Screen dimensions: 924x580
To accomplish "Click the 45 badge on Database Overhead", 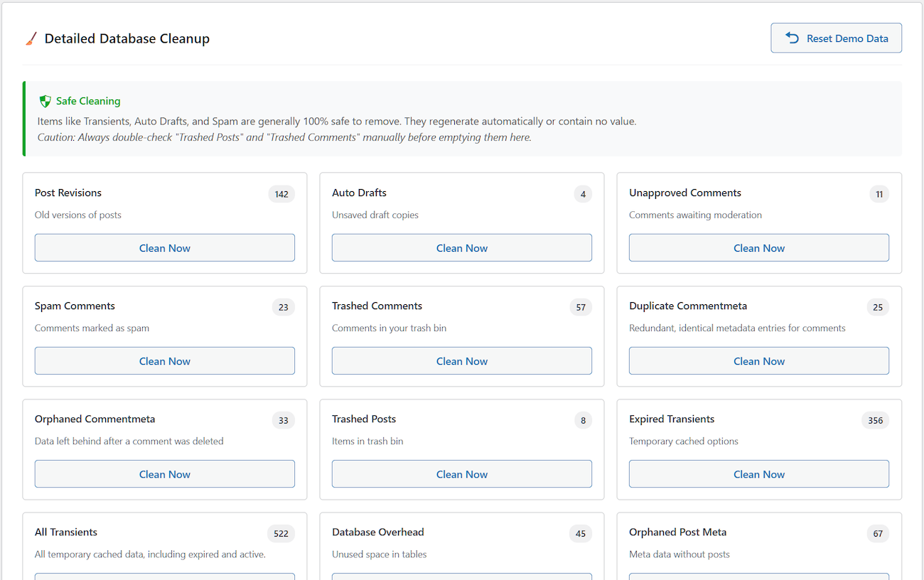I will (581, 533).
